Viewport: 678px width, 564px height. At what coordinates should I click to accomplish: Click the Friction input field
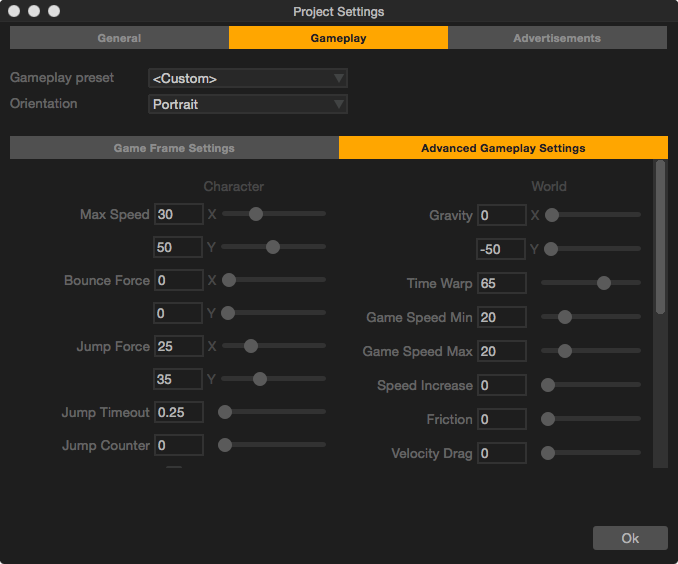501,419
